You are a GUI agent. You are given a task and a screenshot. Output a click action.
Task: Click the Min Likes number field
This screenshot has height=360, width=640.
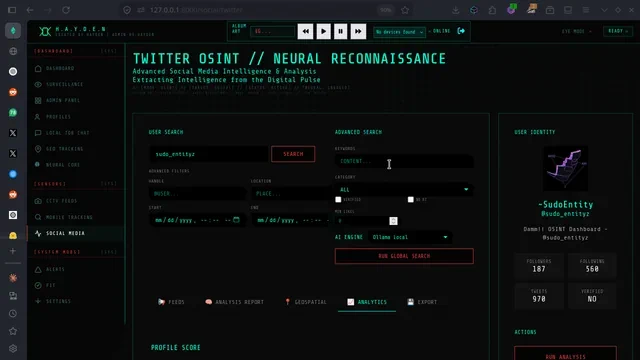click(366, 221)
